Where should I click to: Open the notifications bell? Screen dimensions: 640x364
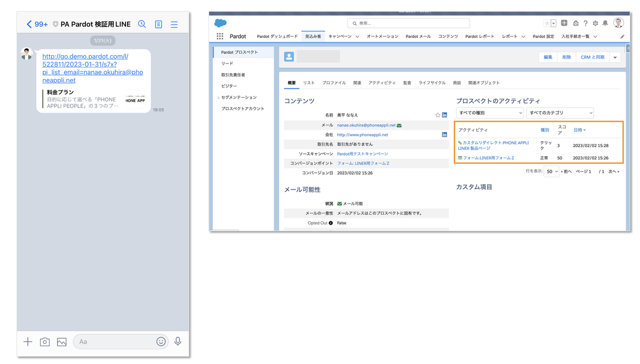(x=605, y=23)
